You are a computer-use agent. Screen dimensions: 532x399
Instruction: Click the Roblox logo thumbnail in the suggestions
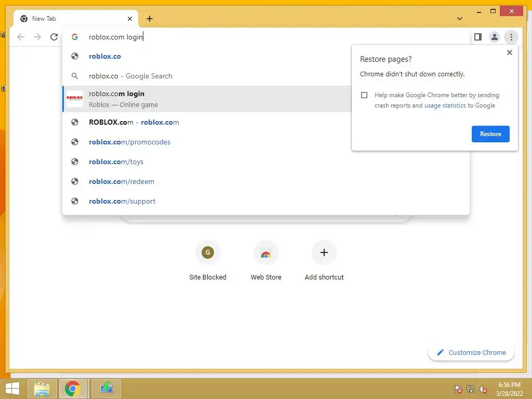click(x=75, y=99)
